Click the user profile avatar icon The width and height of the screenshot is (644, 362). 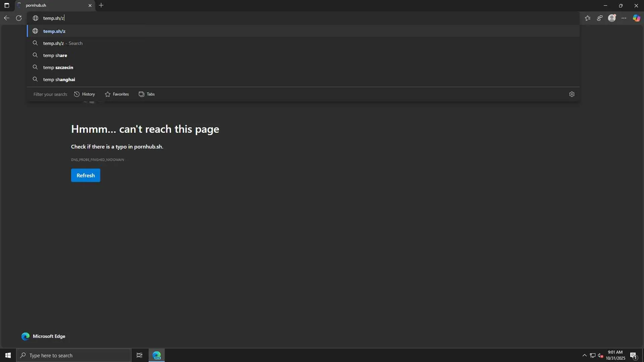tap(612, 18)
